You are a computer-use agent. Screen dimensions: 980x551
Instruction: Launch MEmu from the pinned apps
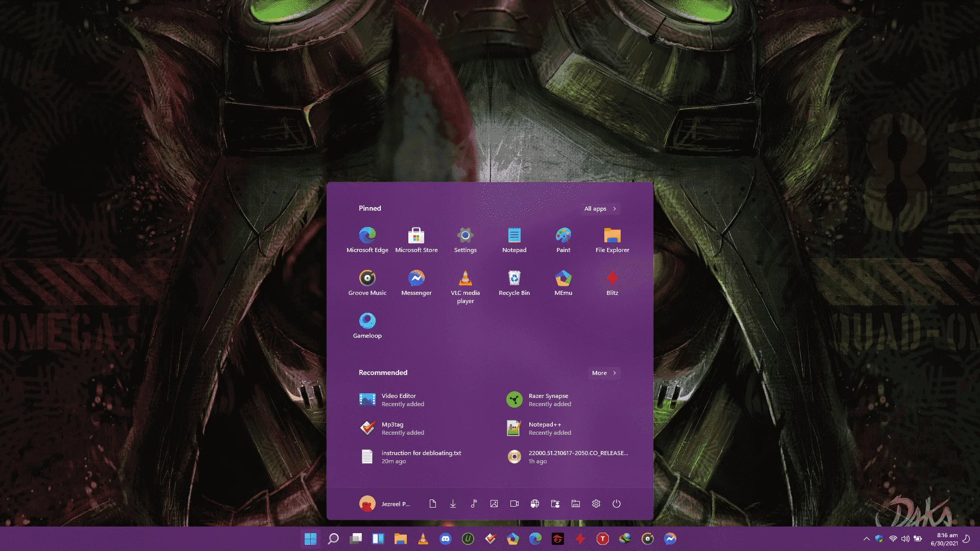click(563, 283)
